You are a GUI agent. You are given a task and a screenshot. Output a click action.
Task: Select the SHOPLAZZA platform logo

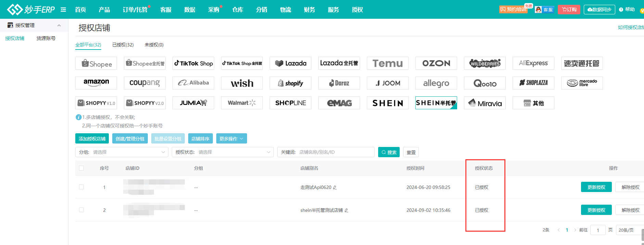(x=533, y=83)
